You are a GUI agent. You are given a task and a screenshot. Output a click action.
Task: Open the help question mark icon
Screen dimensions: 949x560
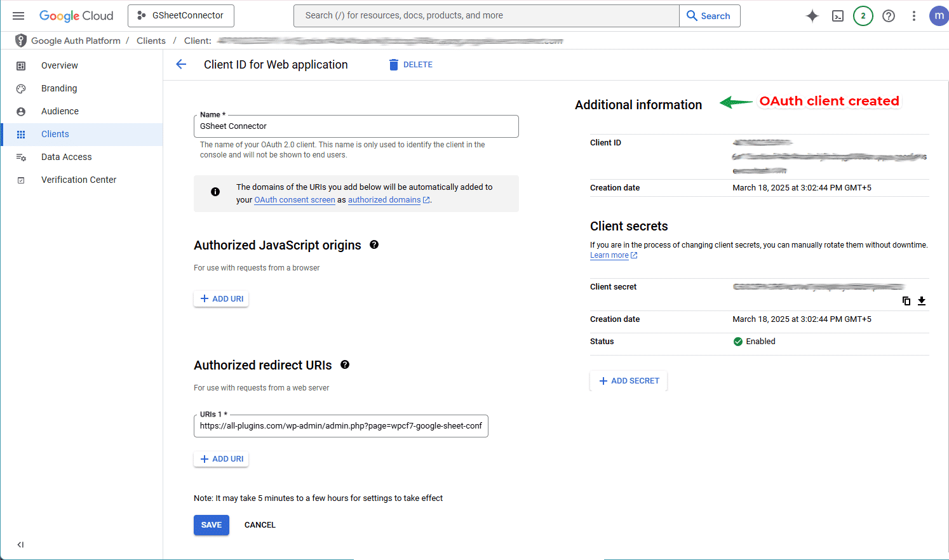[889, 16]
